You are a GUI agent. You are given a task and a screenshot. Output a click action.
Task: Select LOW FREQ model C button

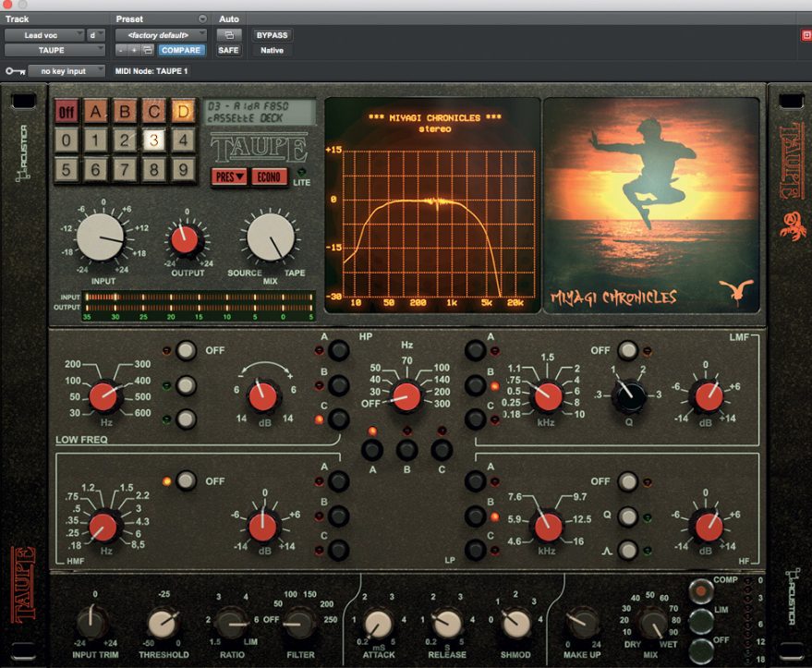[339, 419]
